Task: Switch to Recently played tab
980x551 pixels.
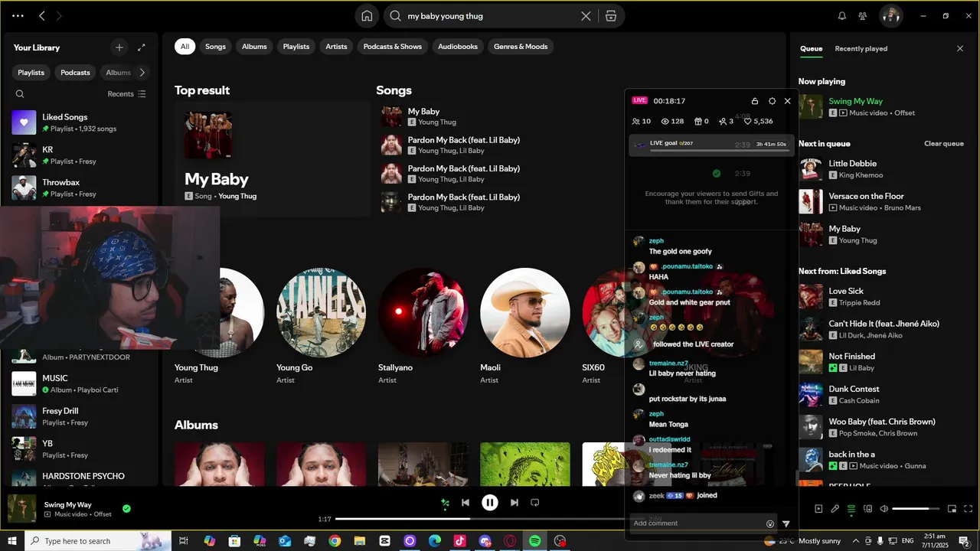Action: pos(861,49)
